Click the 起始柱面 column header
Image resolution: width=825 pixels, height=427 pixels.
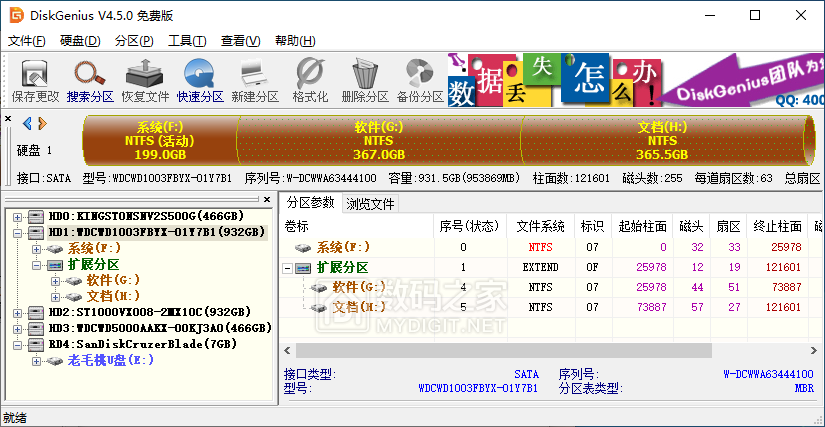[x=643, y=226]
